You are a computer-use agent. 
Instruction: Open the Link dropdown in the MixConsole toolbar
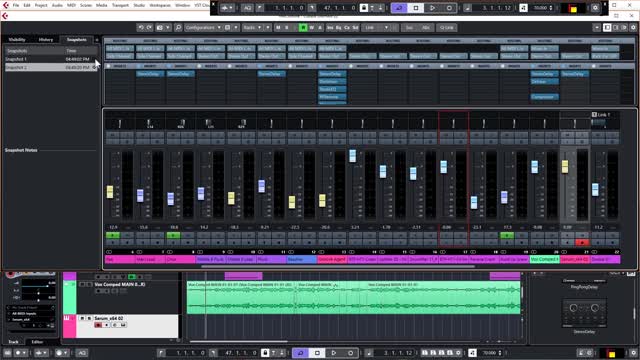[x=376, y=28]
